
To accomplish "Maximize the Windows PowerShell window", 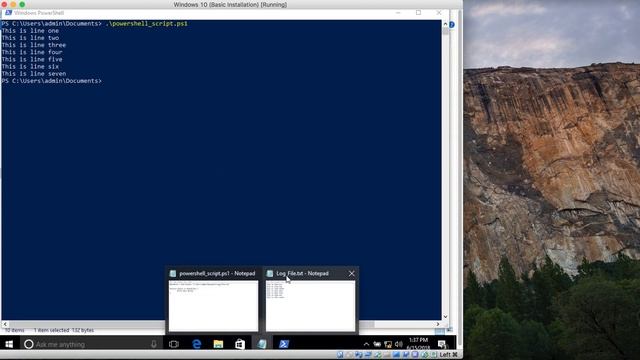I will tap(418, 13).
